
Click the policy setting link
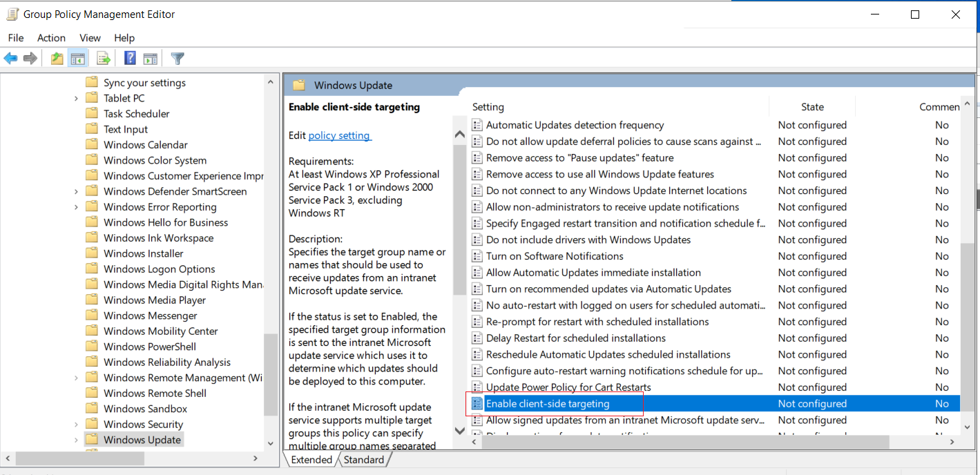(x=340, y=135)
